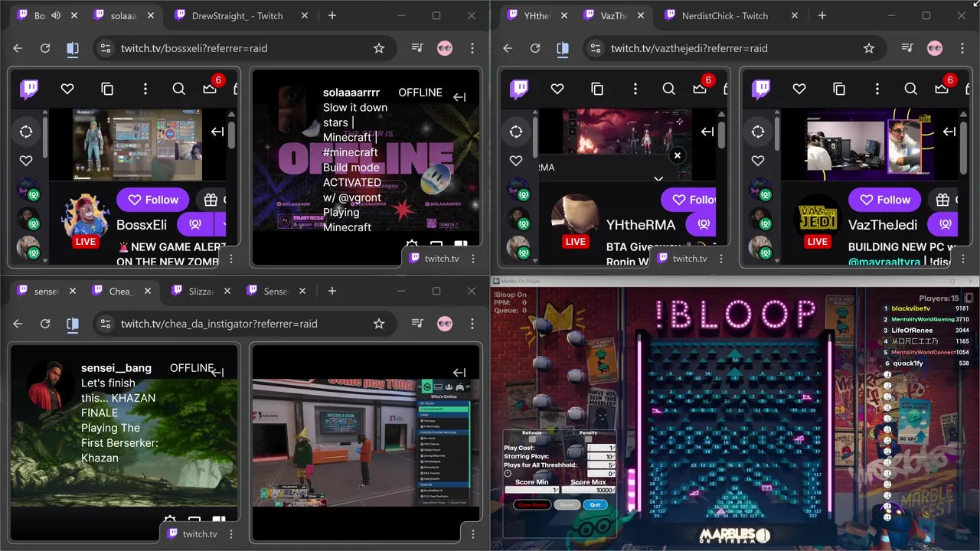This screenshot has height=551, width=980.
Task: Click Reset button in Marbles panel
Action: pyautogui.click(x=567, y=505)
